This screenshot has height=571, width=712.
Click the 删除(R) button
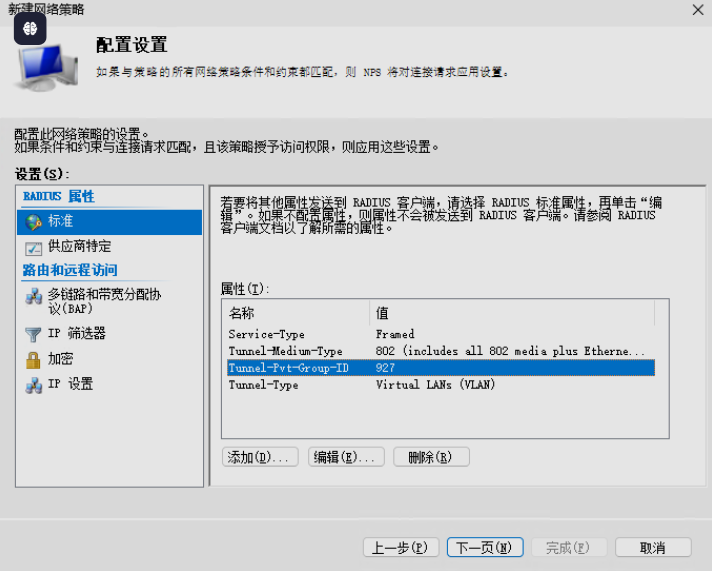[x=431, y=457]
